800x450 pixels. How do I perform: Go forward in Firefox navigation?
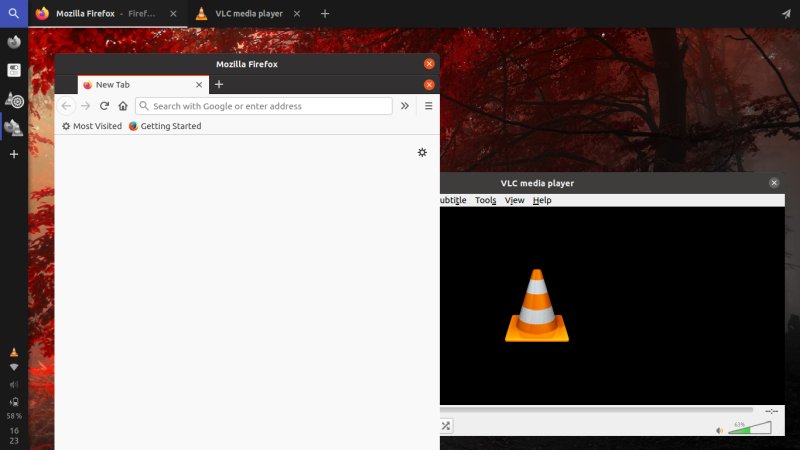[x=85, y=106]
